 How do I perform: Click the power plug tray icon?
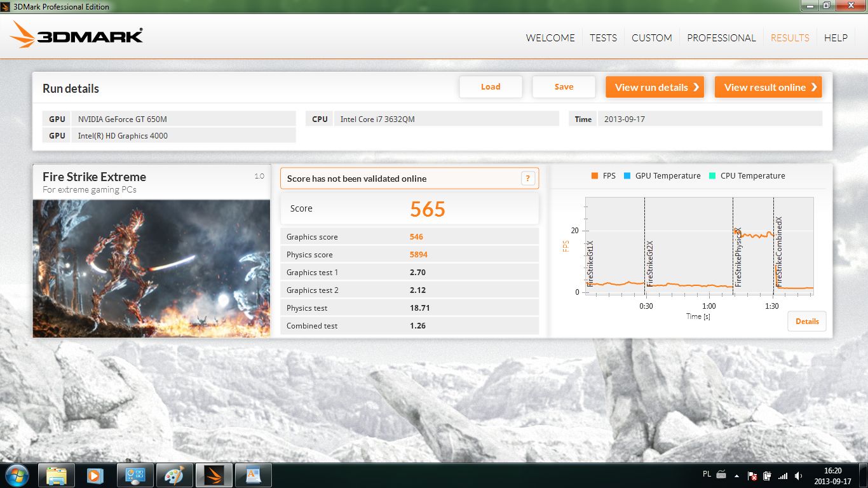pyautogui.click(x=768, y=475)
